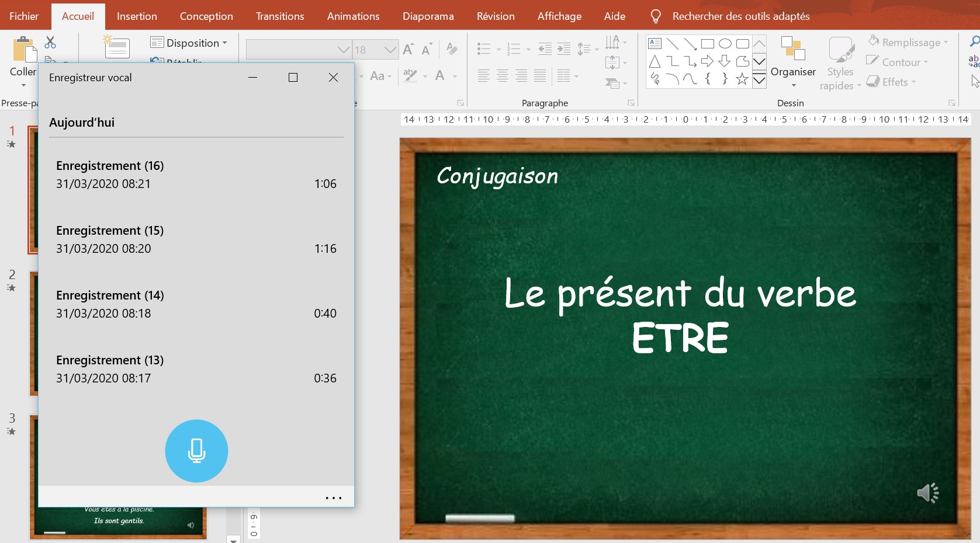Open the Dessin group dialog launcher
The width and height of the screenshot is (980, 543).
pos(952,103)
